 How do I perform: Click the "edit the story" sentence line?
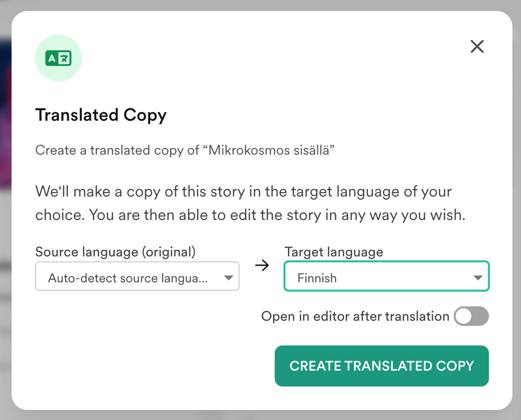(x=250, y=215)
